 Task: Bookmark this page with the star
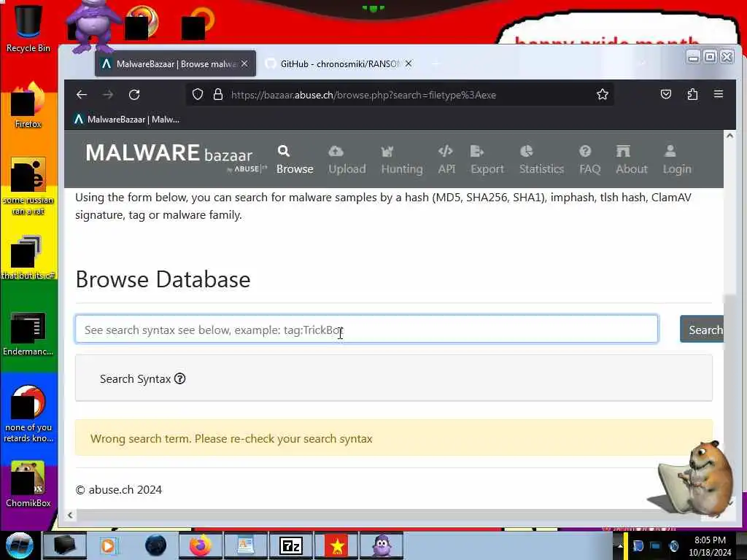click(602, 94)
